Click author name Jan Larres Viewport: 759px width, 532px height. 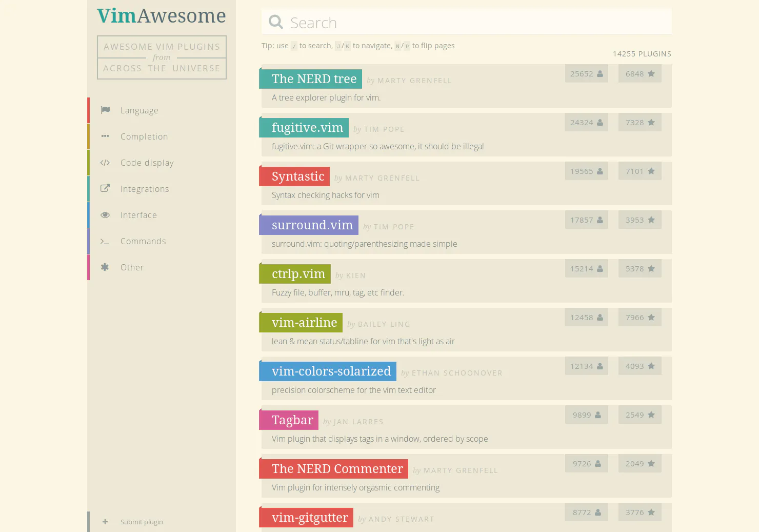coord(358,422)
